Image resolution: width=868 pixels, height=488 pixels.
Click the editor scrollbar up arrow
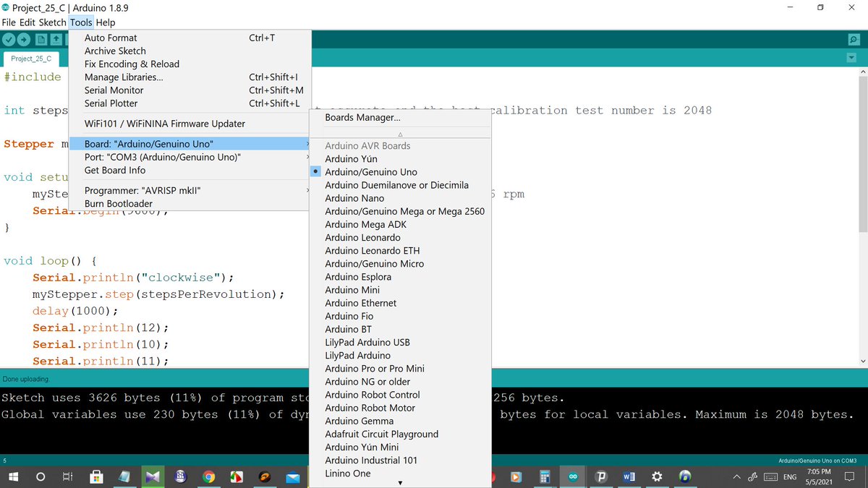pyautogui.click(x=861, y=73)
